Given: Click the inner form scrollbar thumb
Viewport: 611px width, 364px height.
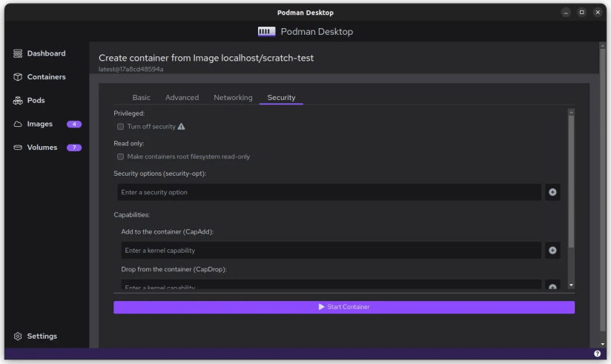Looking at the screenshot, I should tap(571, 181).
